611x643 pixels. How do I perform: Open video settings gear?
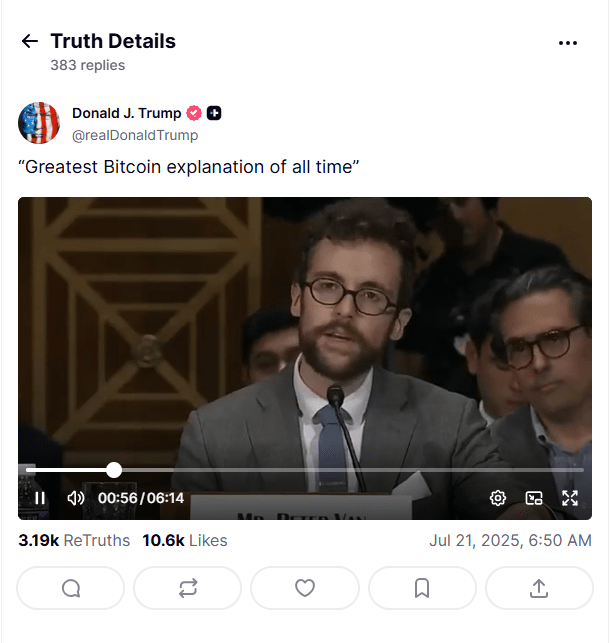498,498
